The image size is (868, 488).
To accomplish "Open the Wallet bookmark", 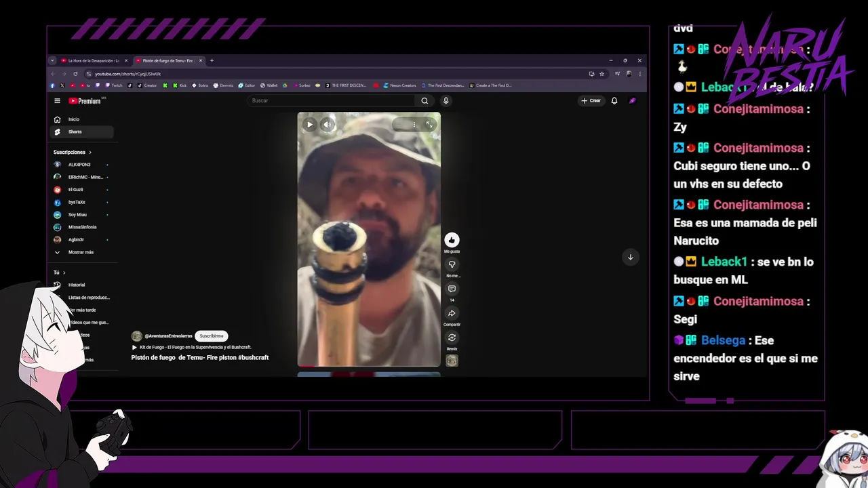I will 269,85.
